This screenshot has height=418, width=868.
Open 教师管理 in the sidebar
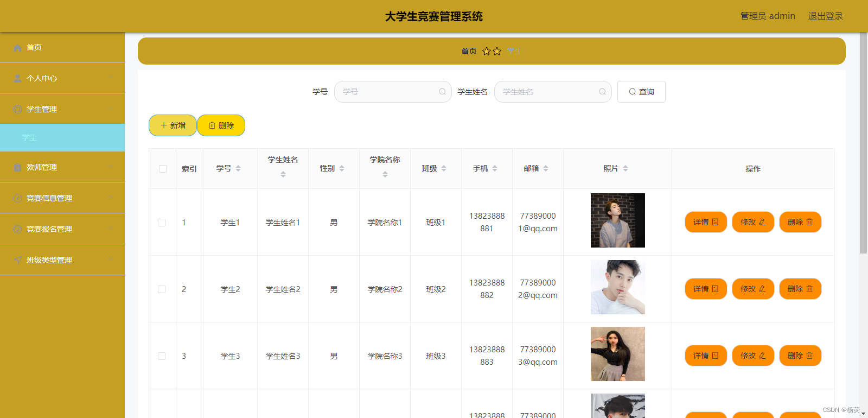pyautogui.click(x=62, y=167)
